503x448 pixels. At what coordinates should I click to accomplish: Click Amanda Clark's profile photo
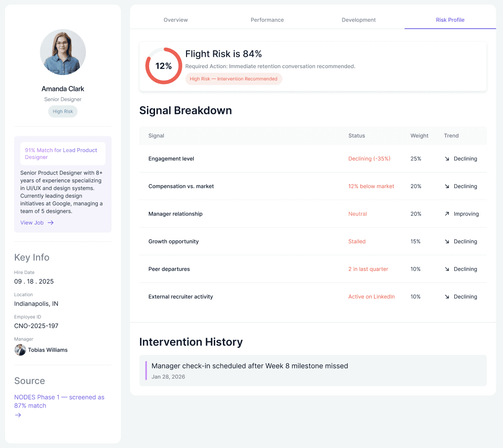[x=63, y=52]
